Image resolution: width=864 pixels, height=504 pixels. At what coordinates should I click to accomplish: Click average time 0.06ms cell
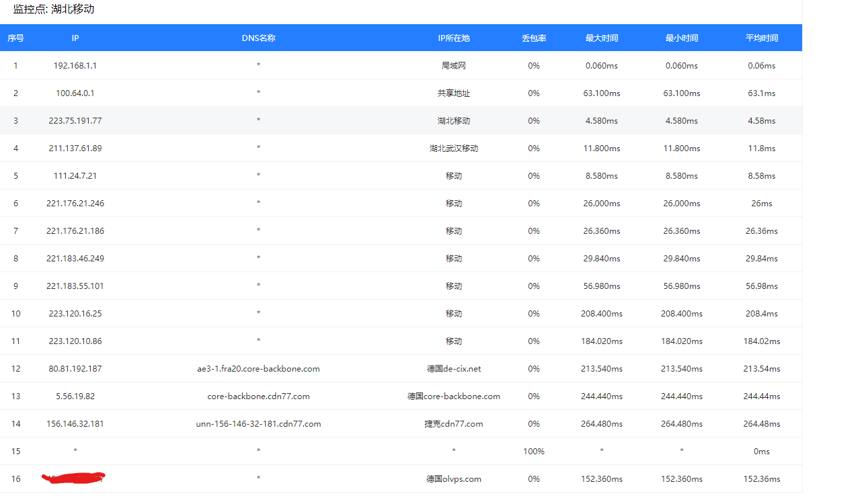pyautogui.click(x=762, y=66)
